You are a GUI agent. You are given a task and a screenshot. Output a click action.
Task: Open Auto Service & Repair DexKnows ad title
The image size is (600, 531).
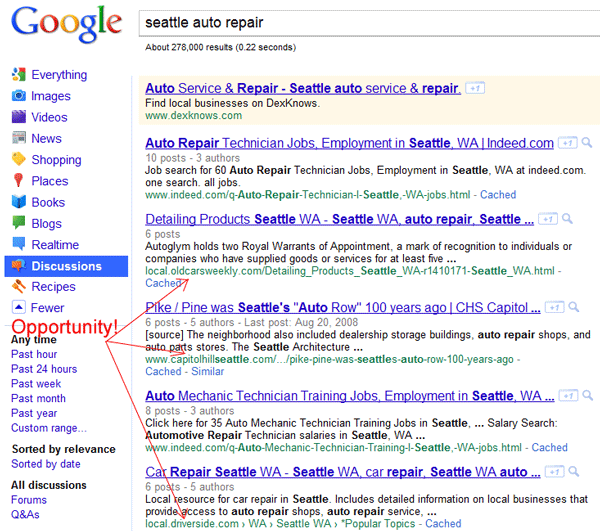(303, 88)
